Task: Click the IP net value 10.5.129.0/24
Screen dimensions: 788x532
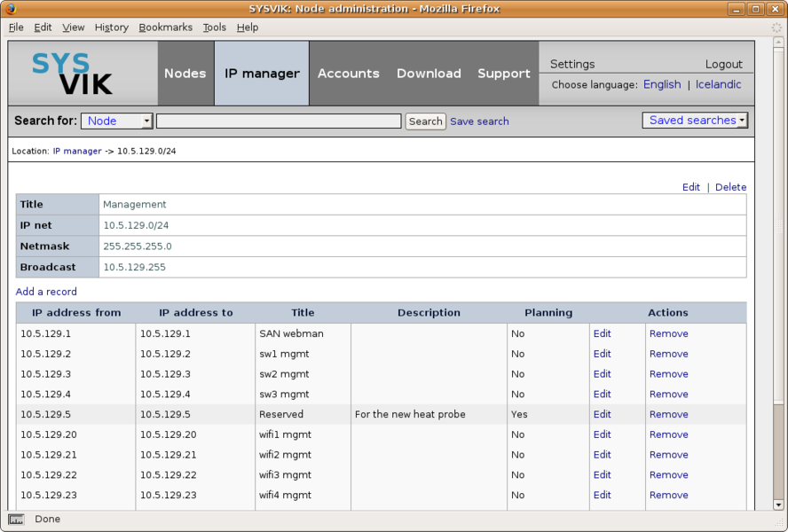Action: click(136, 225)
